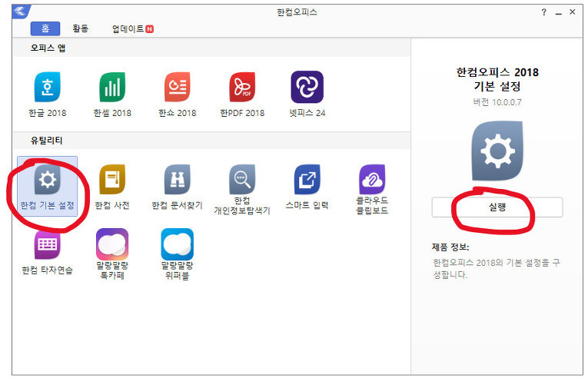
Task: Click the 버전 10.0.0.7 text
Action: 497,102
